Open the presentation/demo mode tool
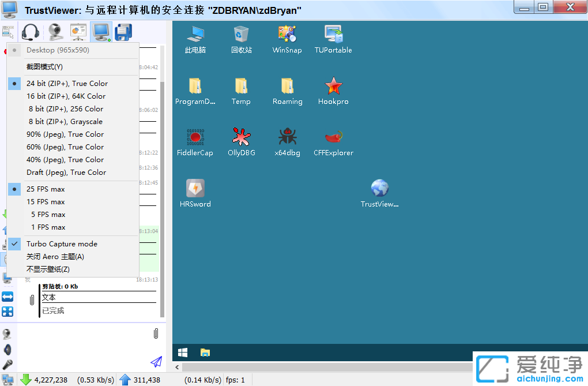The height and width of the screenshot is (386, 588). pos(78,32)
